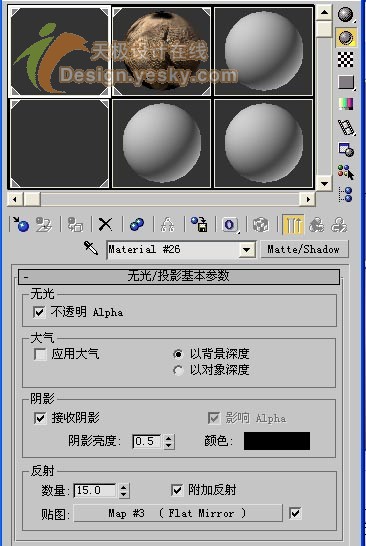Click the Select by Material icon

tap(346, 172)
